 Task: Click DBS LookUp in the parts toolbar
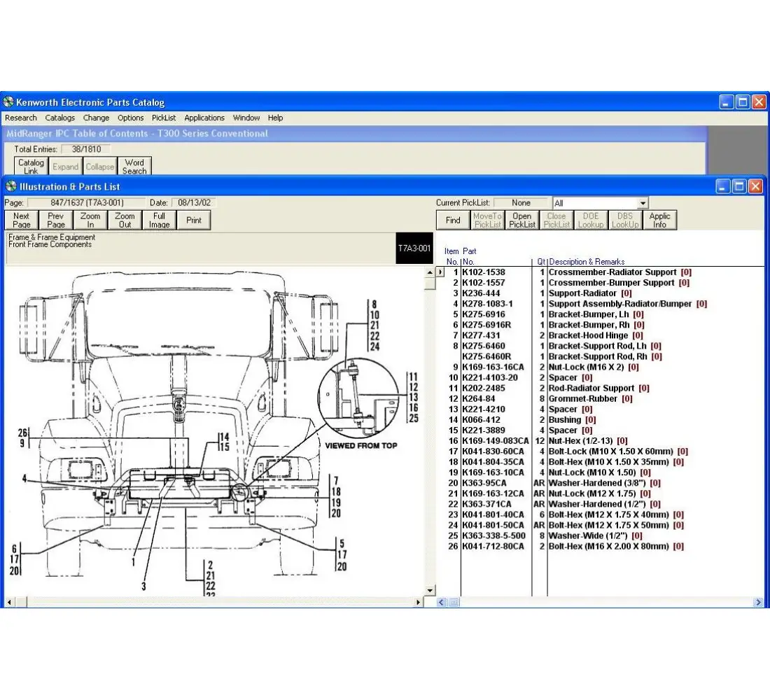click(625, 219)
